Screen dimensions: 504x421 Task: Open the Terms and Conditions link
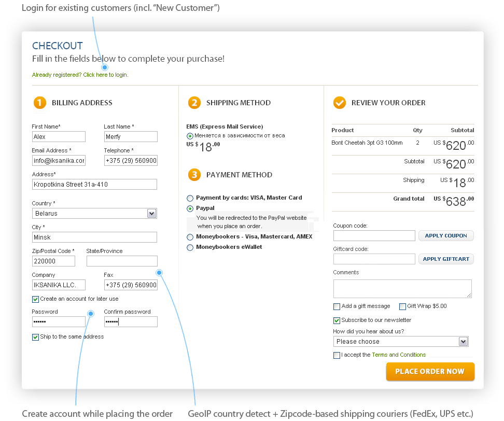[x=399, y=355]
